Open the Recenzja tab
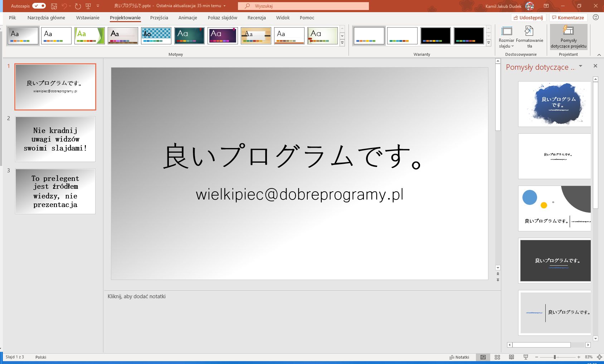 (x=257, y=18)
